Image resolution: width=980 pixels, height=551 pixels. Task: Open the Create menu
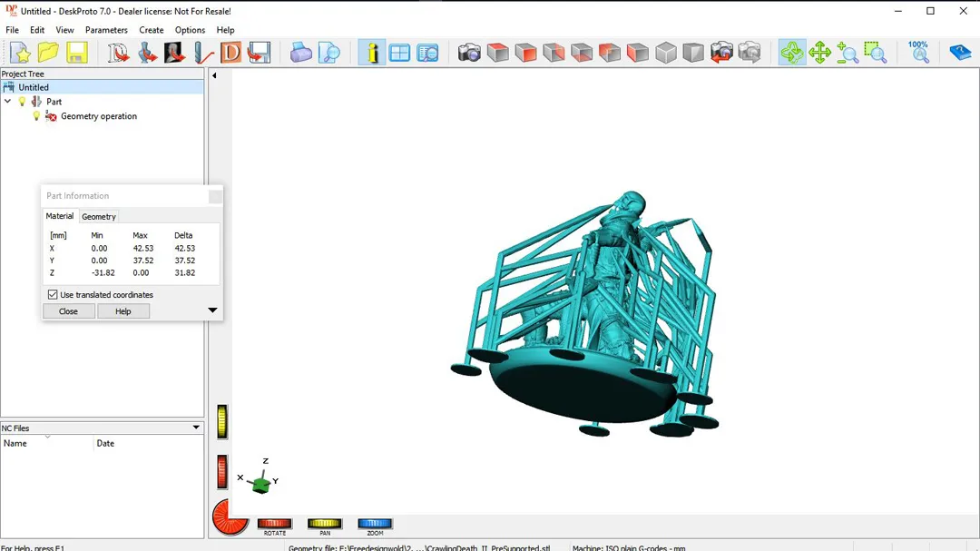point(152,30)
